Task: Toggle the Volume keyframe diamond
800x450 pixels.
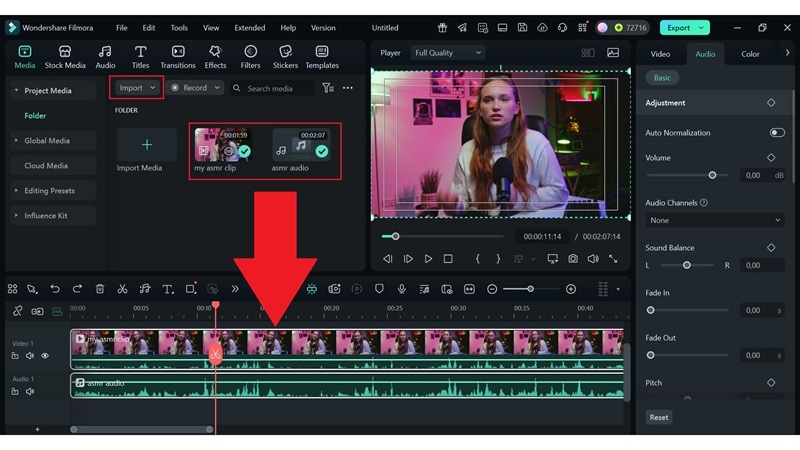Action: point(771,158)
